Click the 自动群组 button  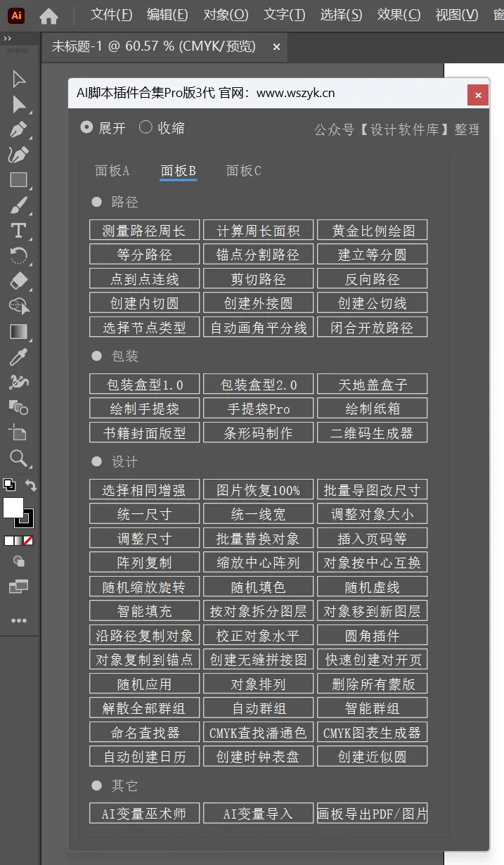[258, 708]
